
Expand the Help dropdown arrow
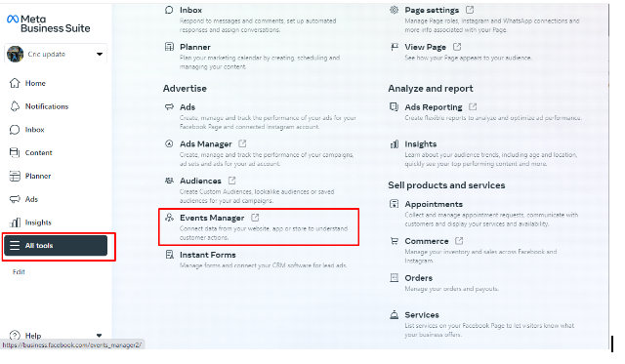coord(99,336)
